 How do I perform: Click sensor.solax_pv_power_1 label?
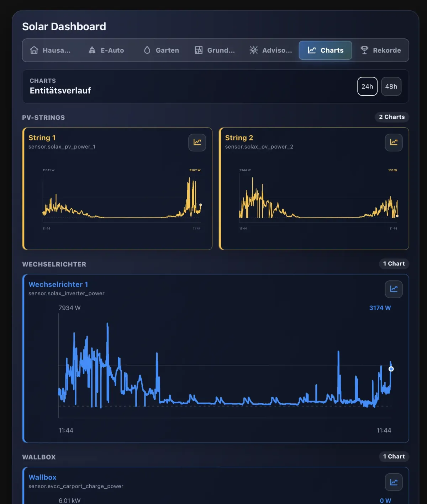62,147
